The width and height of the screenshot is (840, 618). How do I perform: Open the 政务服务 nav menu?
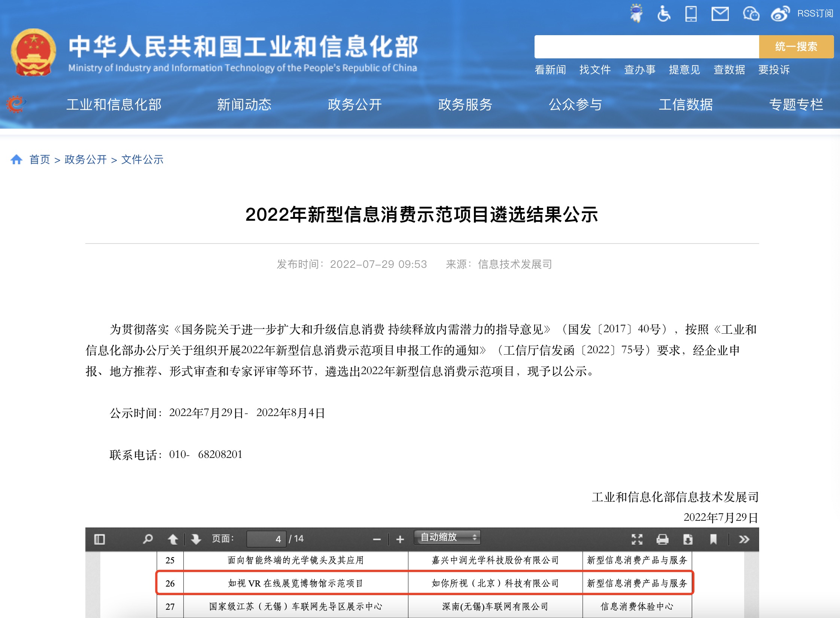coord(465,104)
